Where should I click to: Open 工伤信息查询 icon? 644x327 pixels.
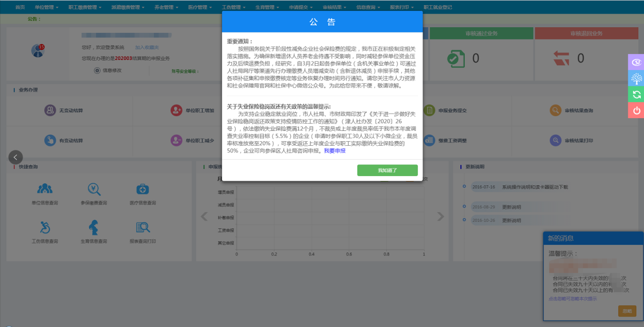[x=45, y=227]
